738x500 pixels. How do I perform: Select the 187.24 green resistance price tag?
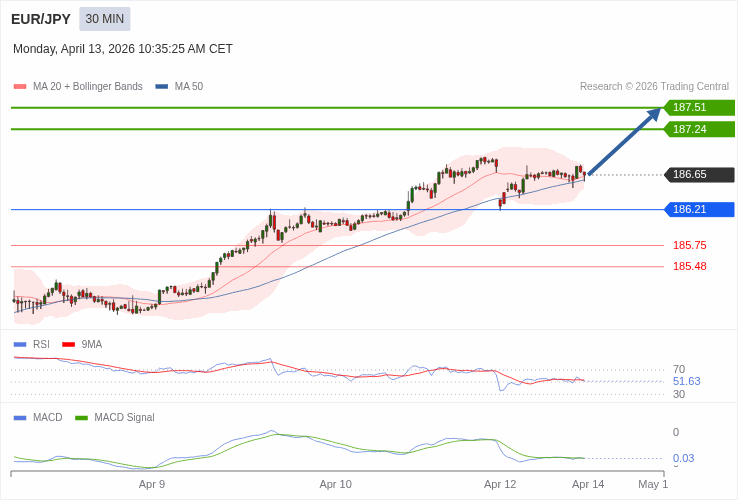coord(699,129)
